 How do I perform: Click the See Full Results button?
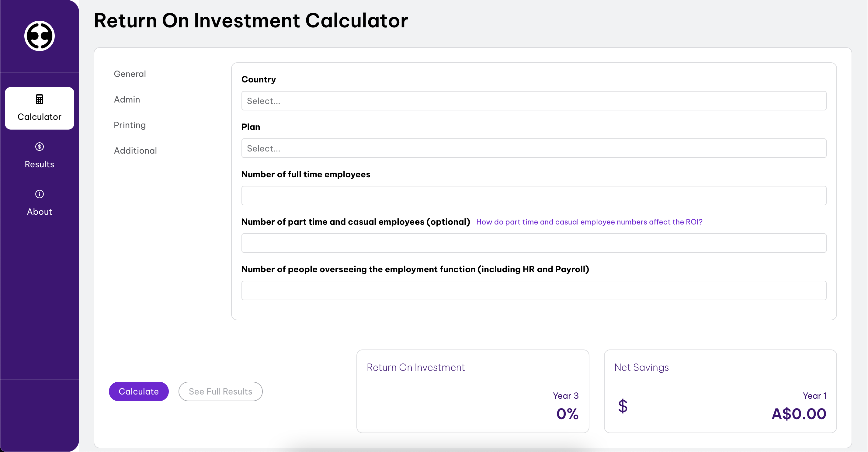[220, 391]
